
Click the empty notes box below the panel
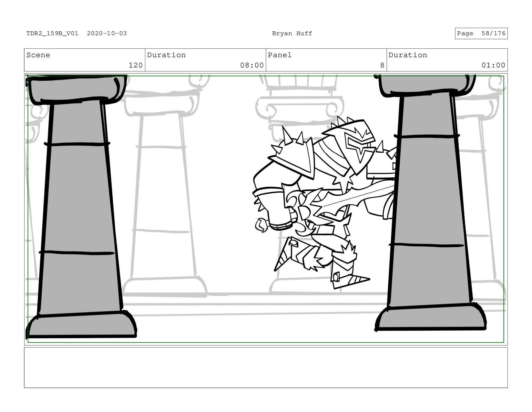[x=266, y=367]
